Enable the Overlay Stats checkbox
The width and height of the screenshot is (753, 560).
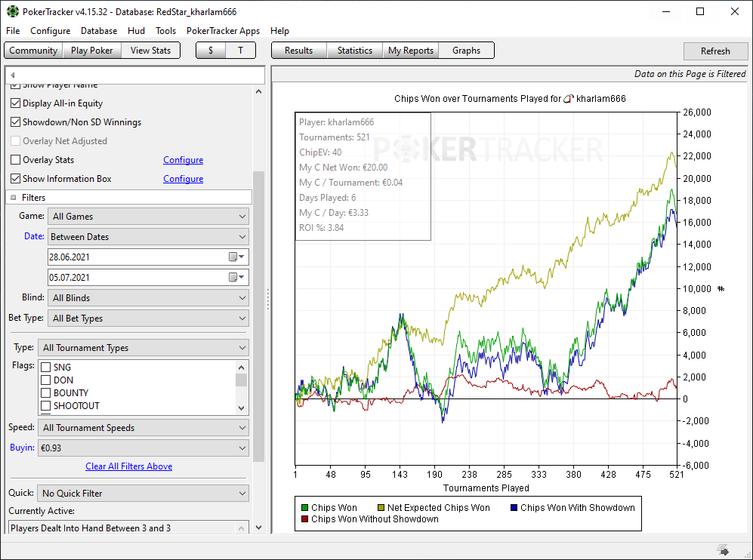15,160
